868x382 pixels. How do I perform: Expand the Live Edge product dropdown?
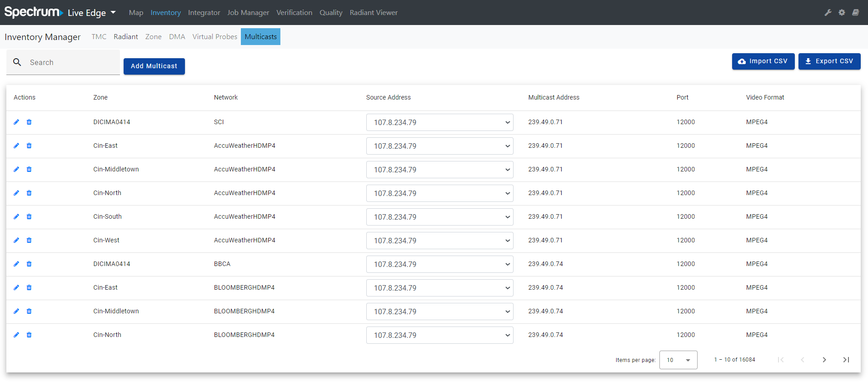point(92,13)
